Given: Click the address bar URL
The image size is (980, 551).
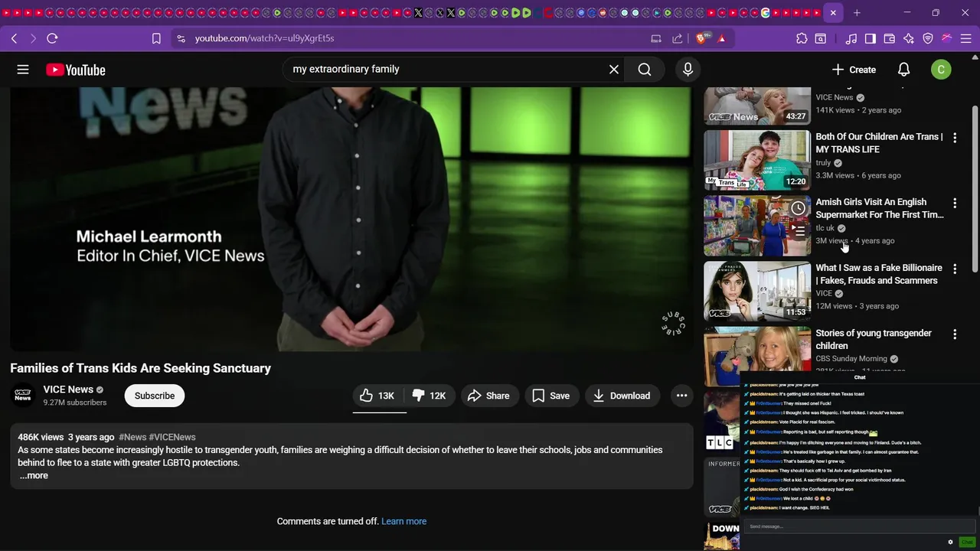Looking at the screenshot, I should [264, 38].
